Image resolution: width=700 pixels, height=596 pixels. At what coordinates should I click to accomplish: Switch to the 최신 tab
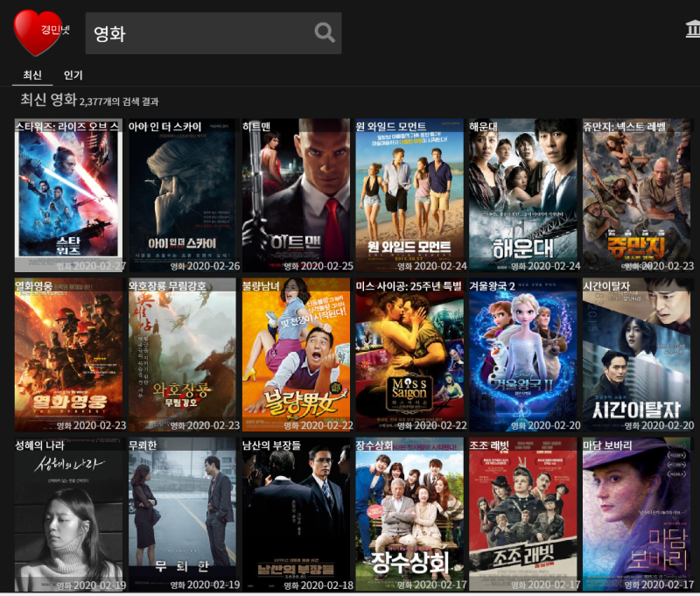coord(32,74)
